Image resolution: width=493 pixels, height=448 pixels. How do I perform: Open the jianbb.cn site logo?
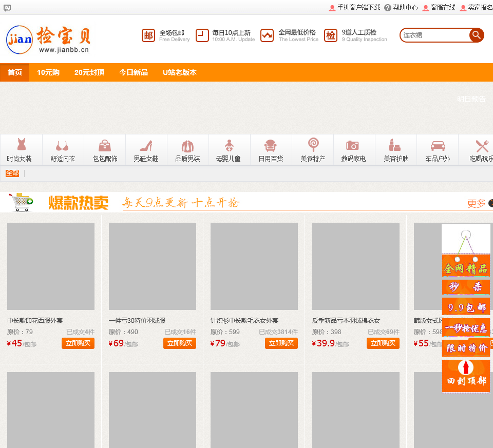pyautogui.click(x=49, y=40)
